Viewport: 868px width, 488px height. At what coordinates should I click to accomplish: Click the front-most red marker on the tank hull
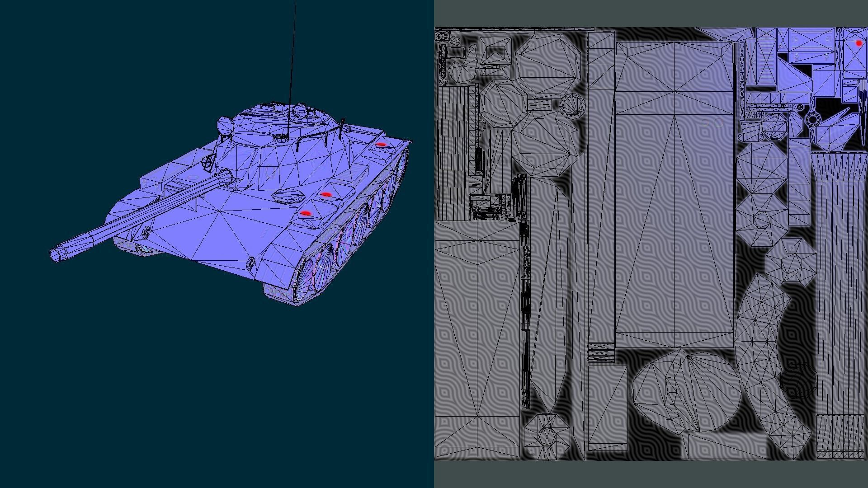click(x=306, y=213)
